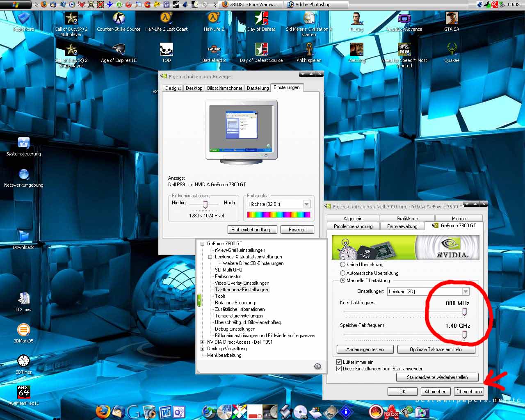Select Call of Duty 2 Singleplayer icon
Image resolution: width=525 pixels, height=420 pixels.
[x=71, y=50]
